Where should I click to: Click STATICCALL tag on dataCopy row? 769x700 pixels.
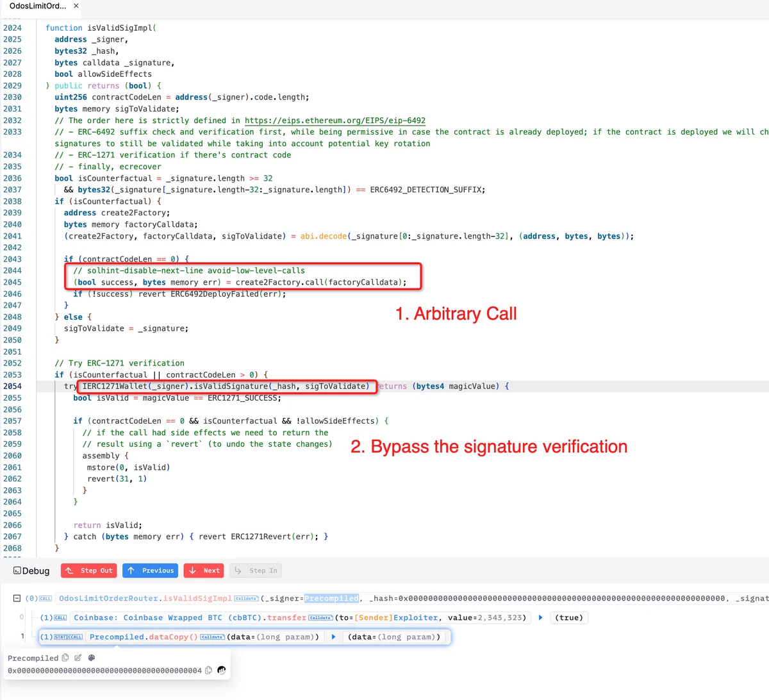click(69, 637)
